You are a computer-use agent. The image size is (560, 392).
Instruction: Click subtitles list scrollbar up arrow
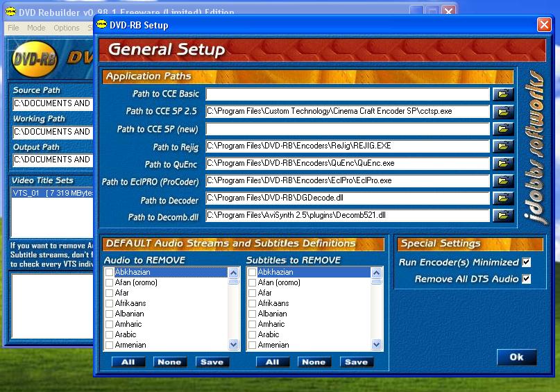[x=376, y=273]
